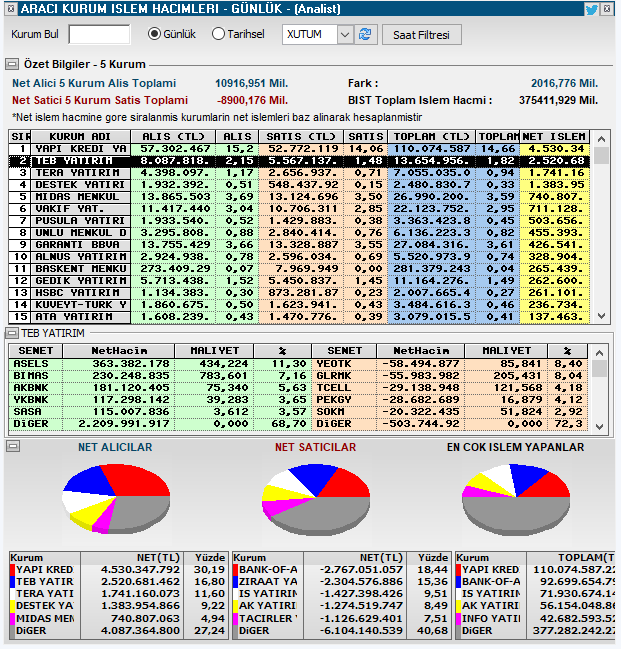Click down arrow of stock detail scrollbar
The image size is (621, 649).
point(599,426)
